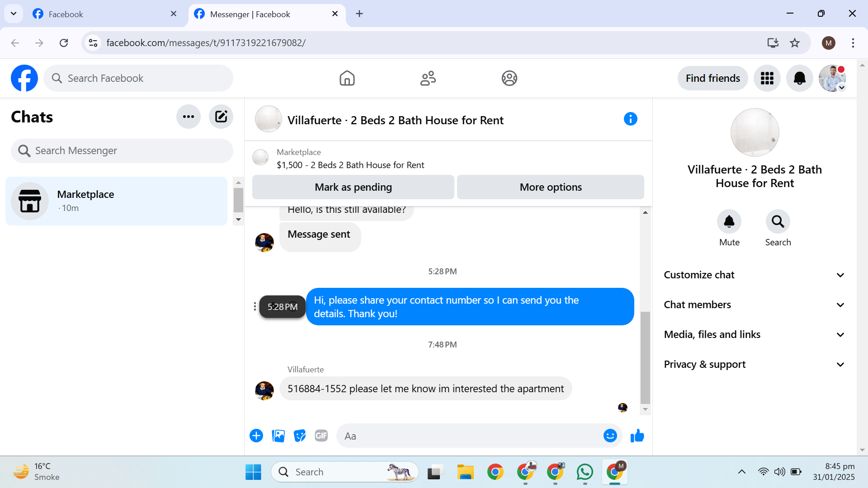Open the notifications bell in header
The image size is (868, 488).
[800, 78]
